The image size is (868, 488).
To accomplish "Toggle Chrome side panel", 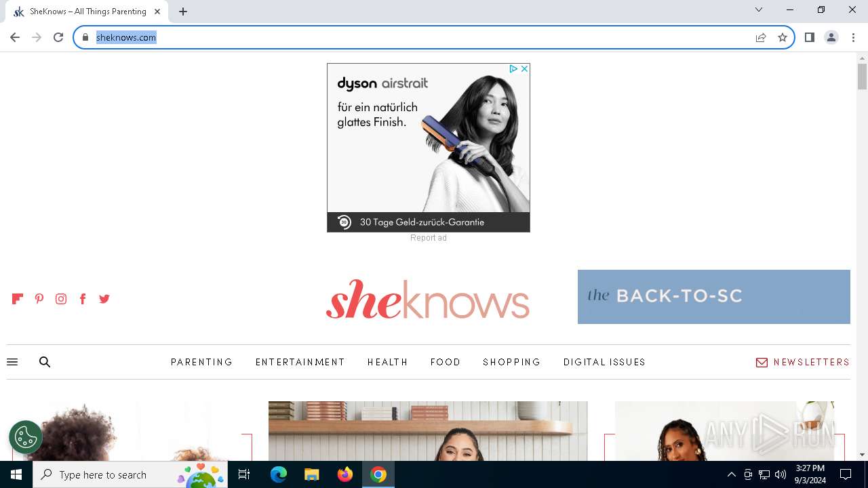I will 810,37.
